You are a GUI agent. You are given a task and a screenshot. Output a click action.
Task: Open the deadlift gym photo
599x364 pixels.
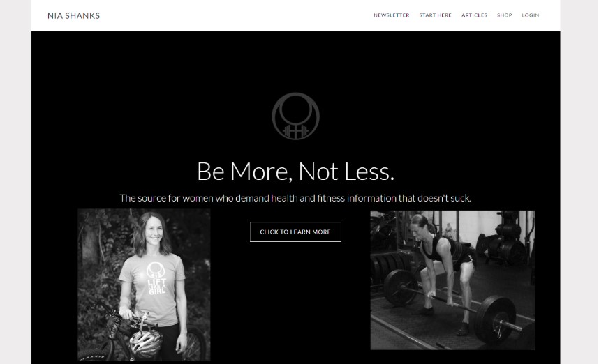tap(452, 280)
